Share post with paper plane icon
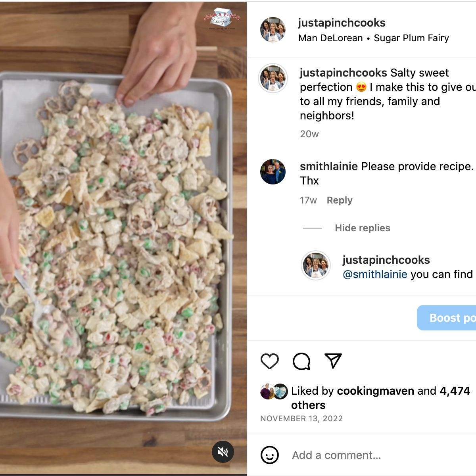The image size is (476, 476). (333, 360)
